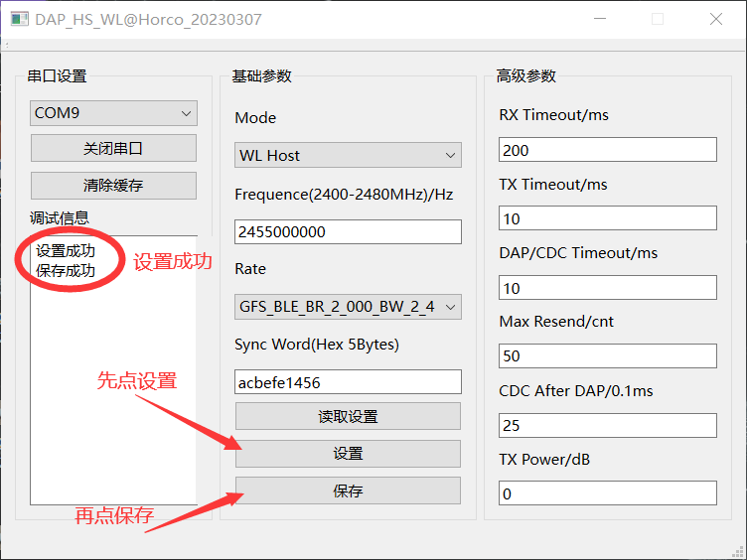
Task: Click the TX Power/dB input field
Action: pyautogui.click(x=607, y=493)
